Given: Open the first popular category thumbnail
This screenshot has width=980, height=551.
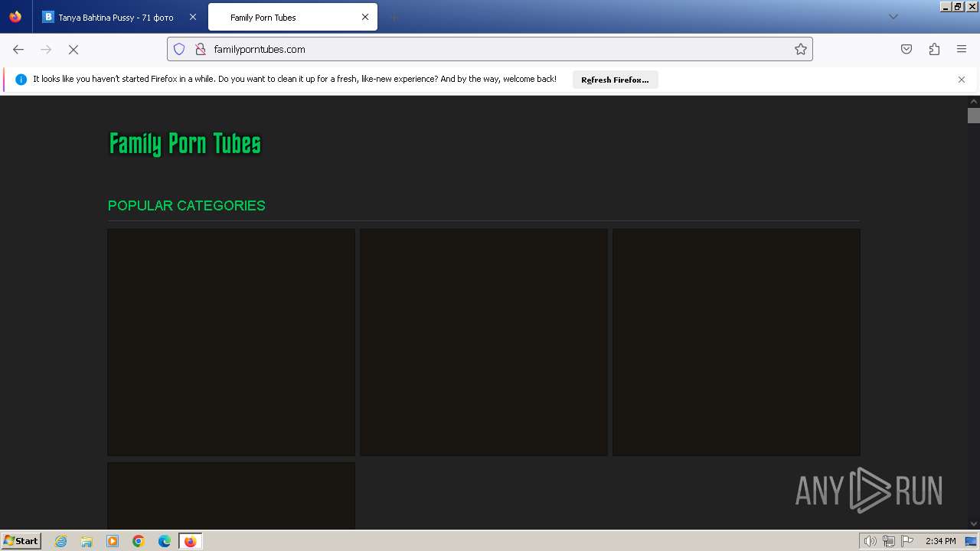Looking at the screenshot, I should (x=231, y=342).
